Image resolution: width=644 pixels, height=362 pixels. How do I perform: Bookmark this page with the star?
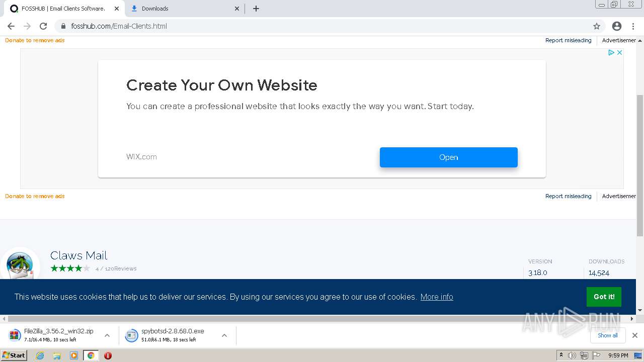[597, 26]
